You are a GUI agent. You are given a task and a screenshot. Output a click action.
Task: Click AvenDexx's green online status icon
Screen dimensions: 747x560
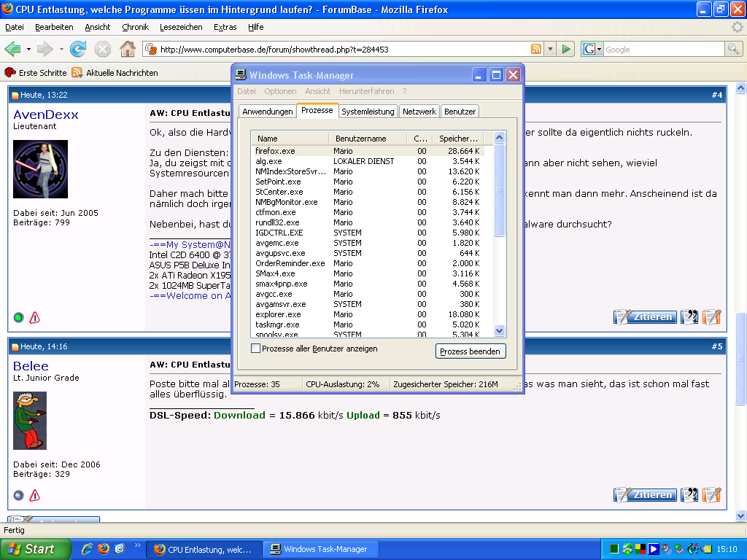pyautogui.click(x=18, y=318)
